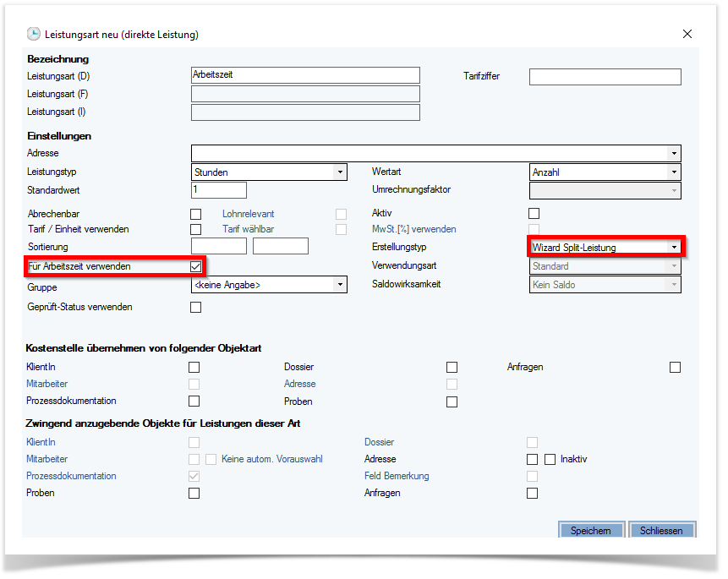Toggle the Lohnrelevant checkbox
Image resolution: width=728 pixels, height=579 pixels.
(342, 214)
